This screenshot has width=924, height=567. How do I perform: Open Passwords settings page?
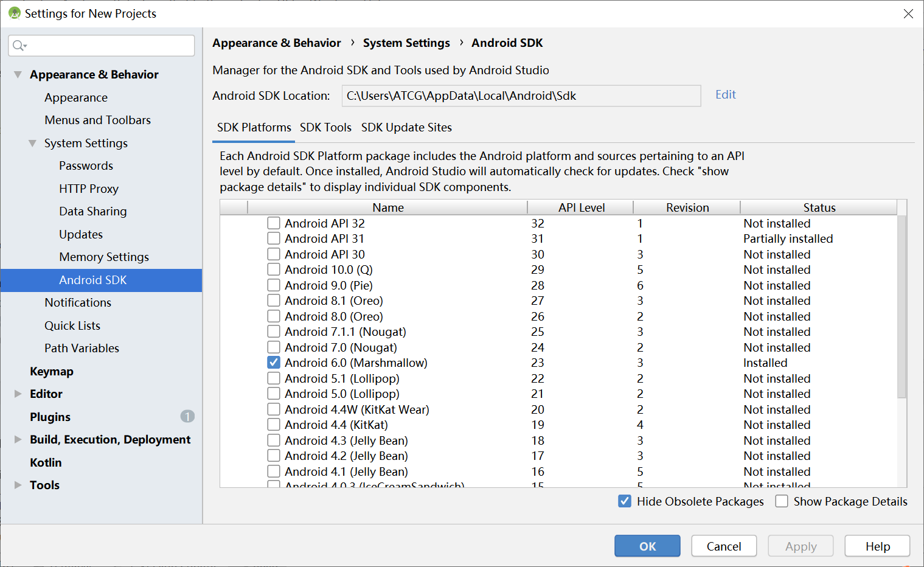pyautogui.click(x=86, y=165)
